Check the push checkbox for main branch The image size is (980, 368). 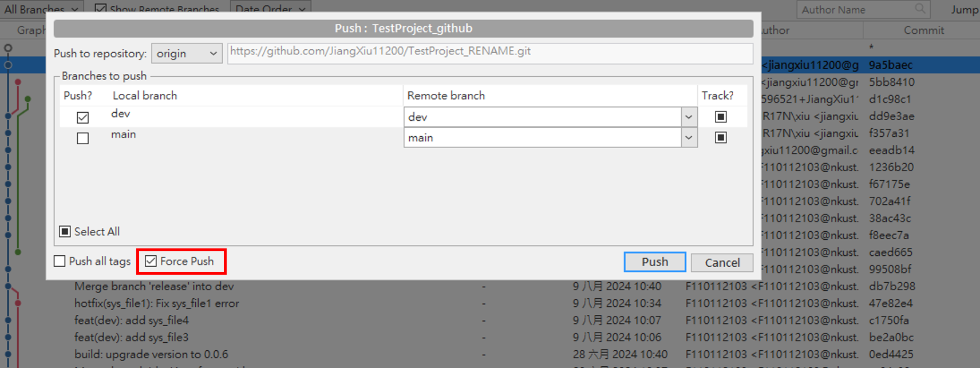coord(83,138)
